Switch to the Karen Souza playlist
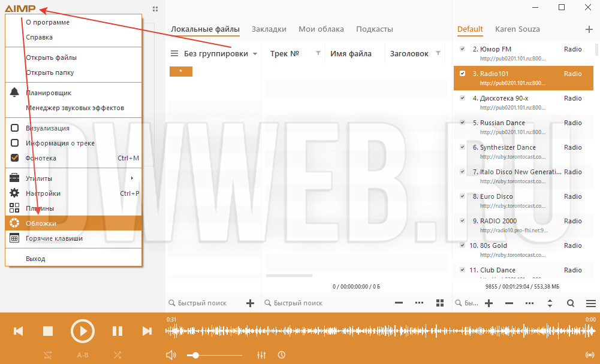 (517, 29)
